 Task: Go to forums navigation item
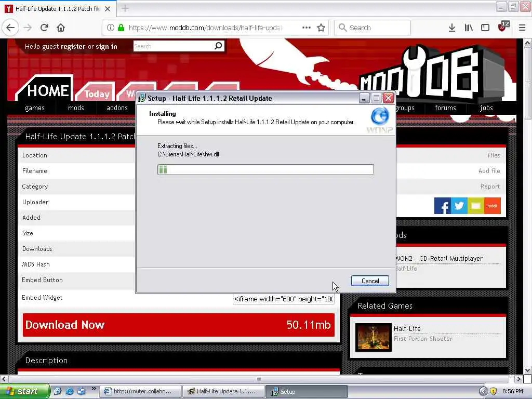pos(445,108)
